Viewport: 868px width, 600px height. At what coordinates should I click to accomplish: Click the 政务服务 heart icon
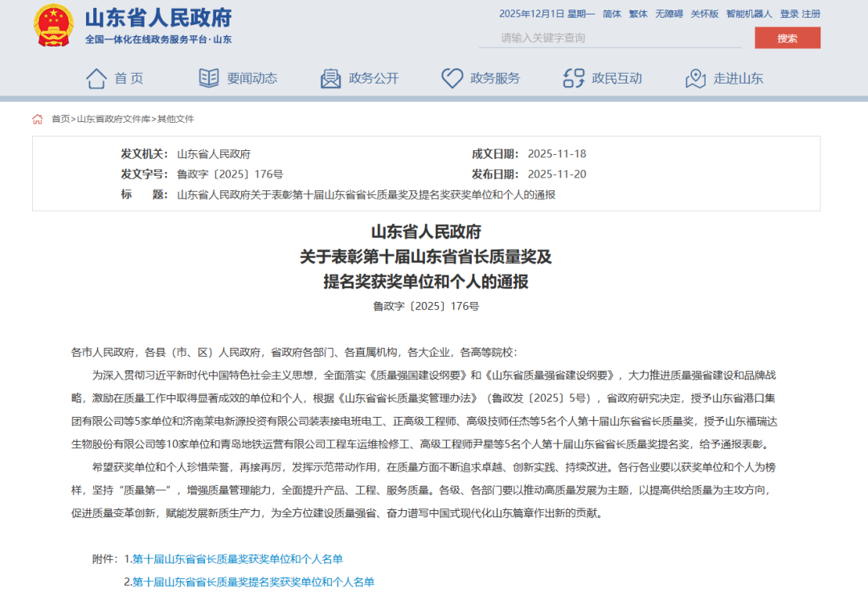452,78
